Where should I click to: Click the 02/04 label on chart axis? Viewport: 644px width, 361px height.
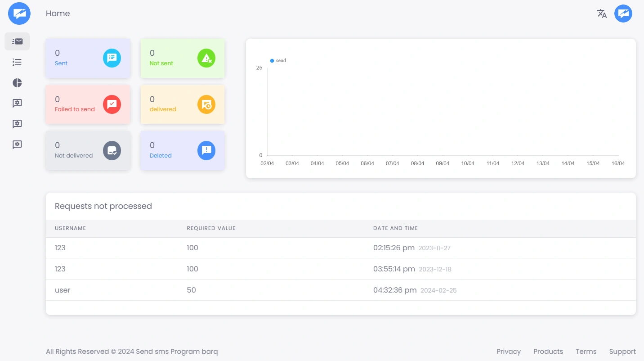coord(267,163)
